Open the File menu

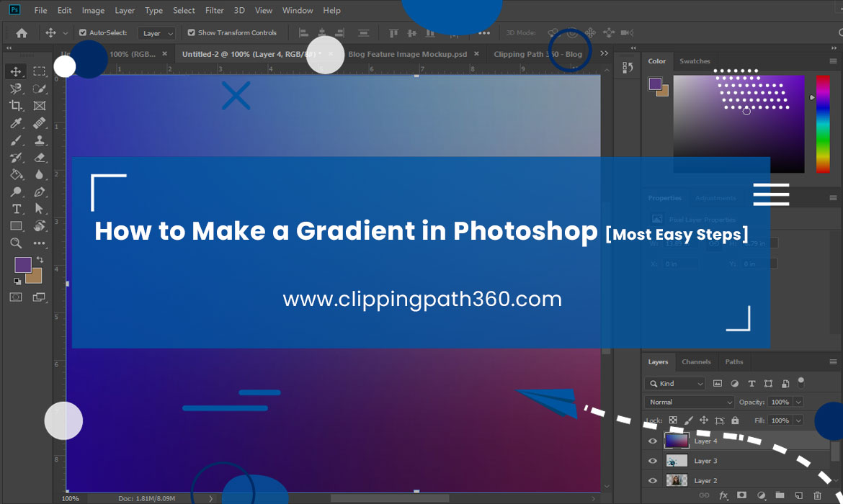[x=40, y=10]
